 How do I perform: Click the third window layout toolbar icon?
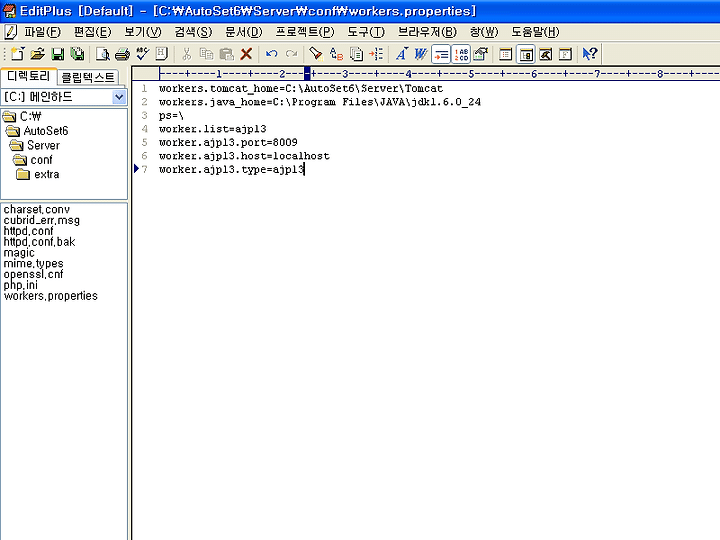click(546, 54)
